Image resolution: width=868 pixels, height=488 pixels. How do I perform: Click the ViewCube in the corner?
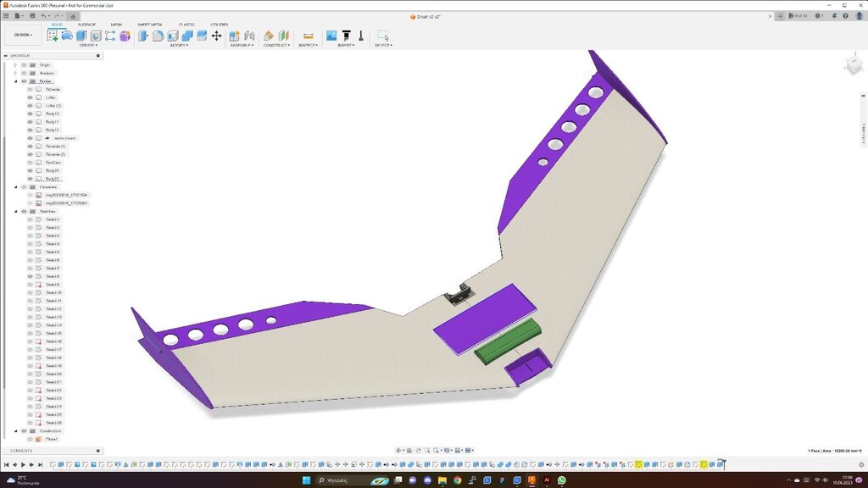coord(853,65)
